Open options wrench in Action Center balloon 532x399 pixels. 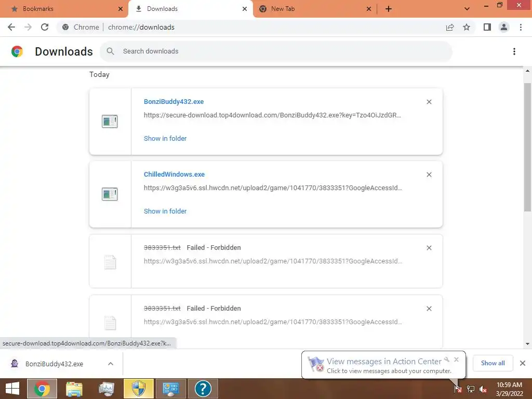(x=447, y=360)
